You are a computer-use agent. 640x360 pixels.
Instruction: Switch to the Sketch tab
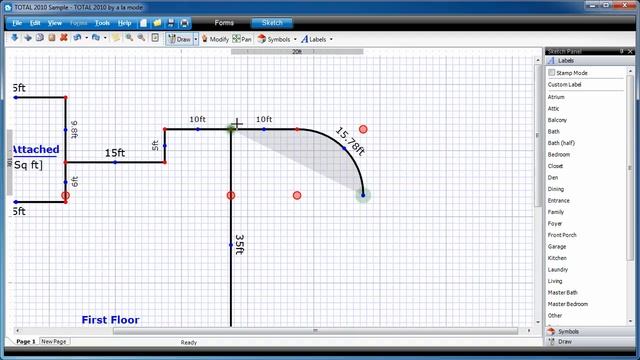(272, 23)
